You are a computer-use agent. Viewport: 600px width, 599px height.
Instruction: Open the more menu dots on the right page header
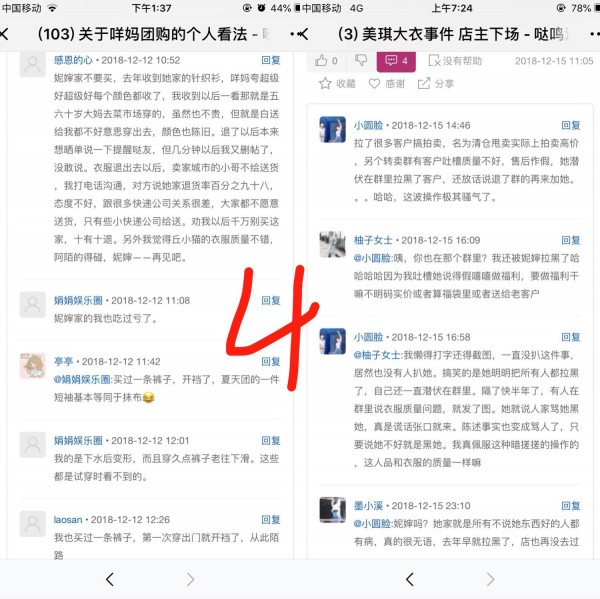tap(595, 34)
